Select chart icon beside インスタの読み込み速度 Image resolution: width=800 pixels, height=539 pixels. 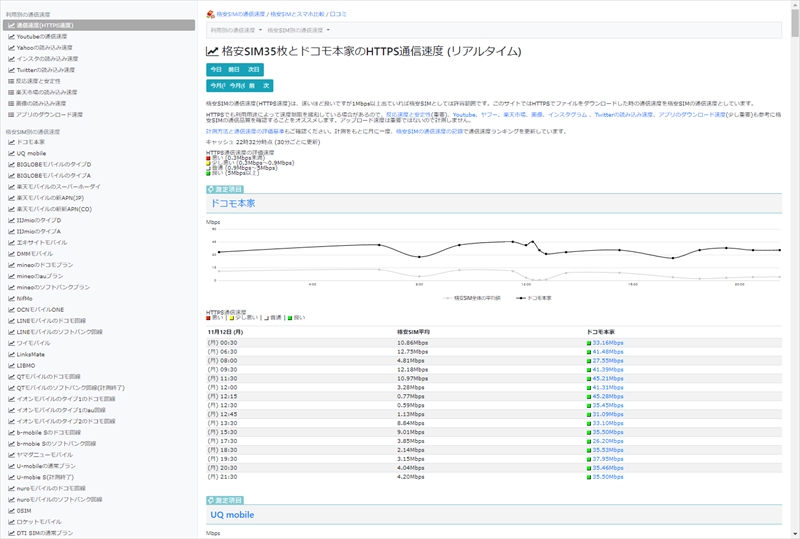point(11,59)
